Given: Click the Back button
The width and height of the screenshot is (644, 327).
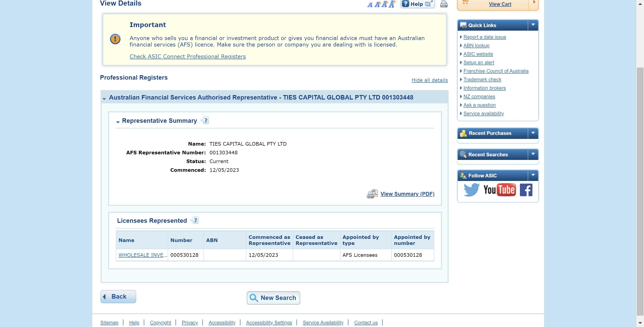Looking at the screenshot, I should click(x=118, y=296).
